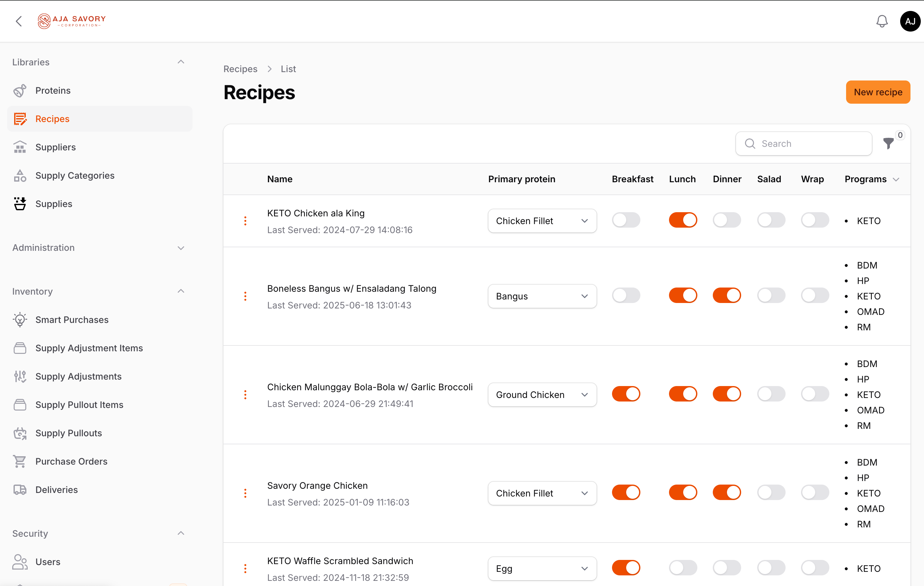The height and width of the screenshot is (586, 924).
Task: Open the primary protein dropdown showing Bangus
Action: (542, 296)
